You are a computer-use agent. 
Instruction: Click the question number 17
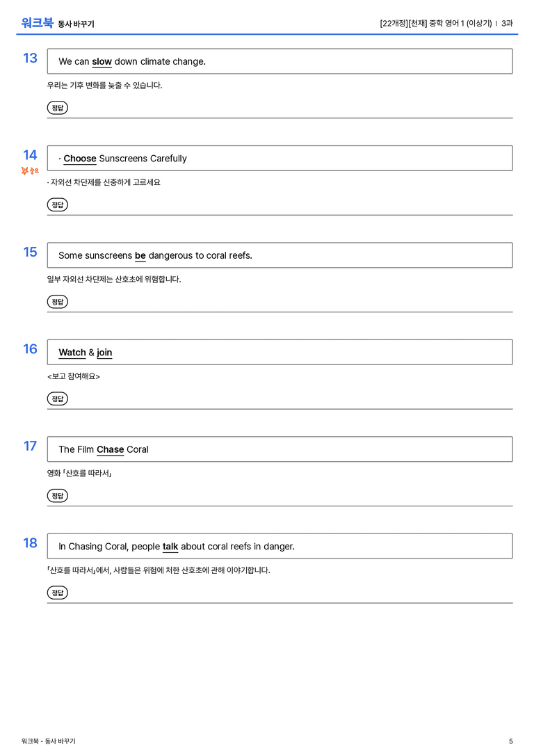point(30,446)
